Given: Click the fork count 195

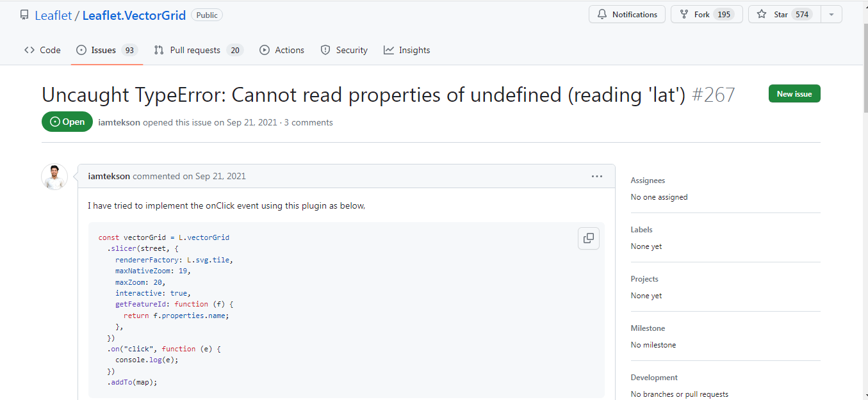Looking at the screenshot, I should (x=724, y=14).
